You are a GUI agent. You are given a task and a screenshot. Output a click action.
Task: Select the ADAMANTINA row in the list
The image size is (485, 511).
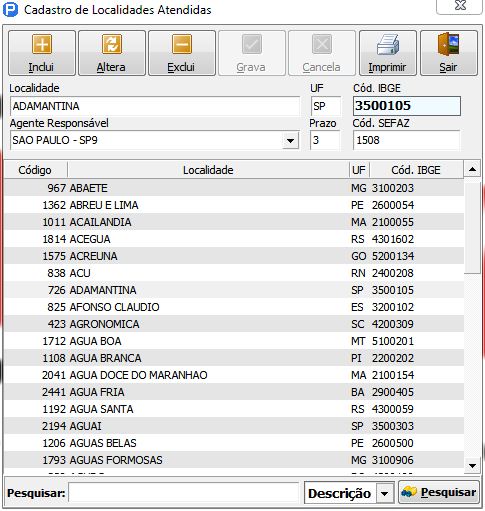(234, 290)
